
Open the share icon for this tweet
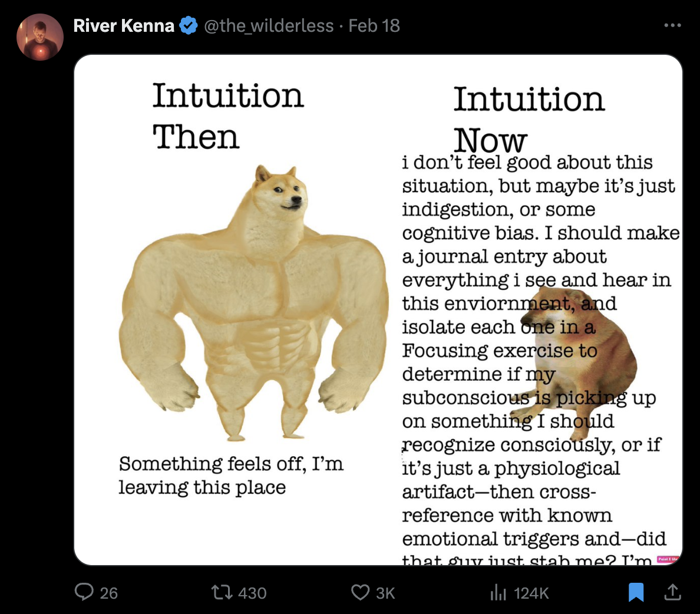(x=672, y=592)
